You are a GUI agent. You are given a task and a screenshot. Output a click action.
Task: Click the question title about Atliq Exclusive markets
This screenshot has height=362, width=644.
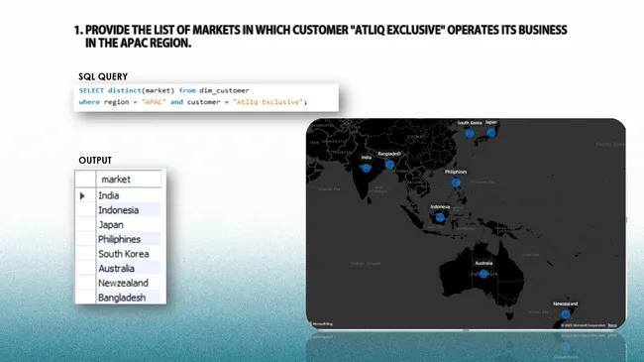[x=321, y=36]
